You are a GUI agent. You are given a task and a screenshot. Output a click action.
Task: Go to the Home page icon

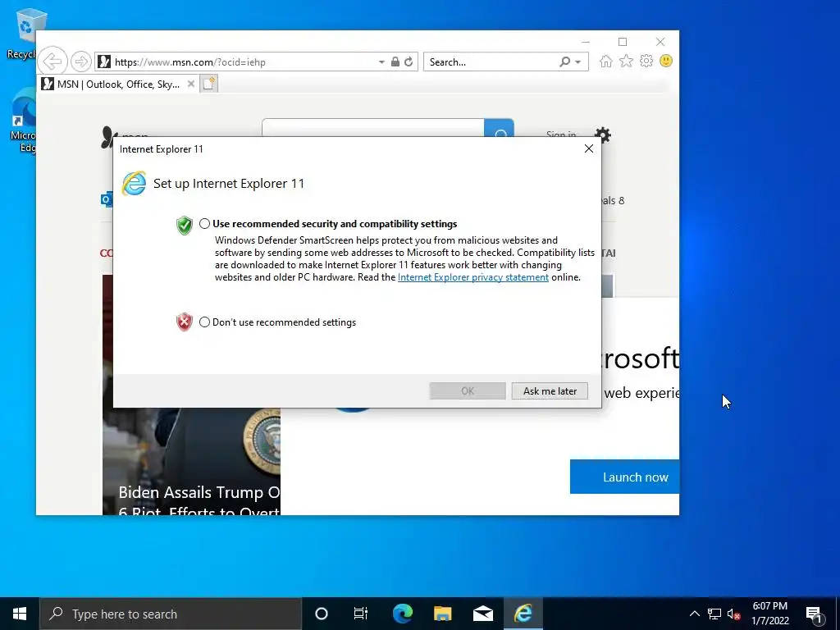pos(606,61)
